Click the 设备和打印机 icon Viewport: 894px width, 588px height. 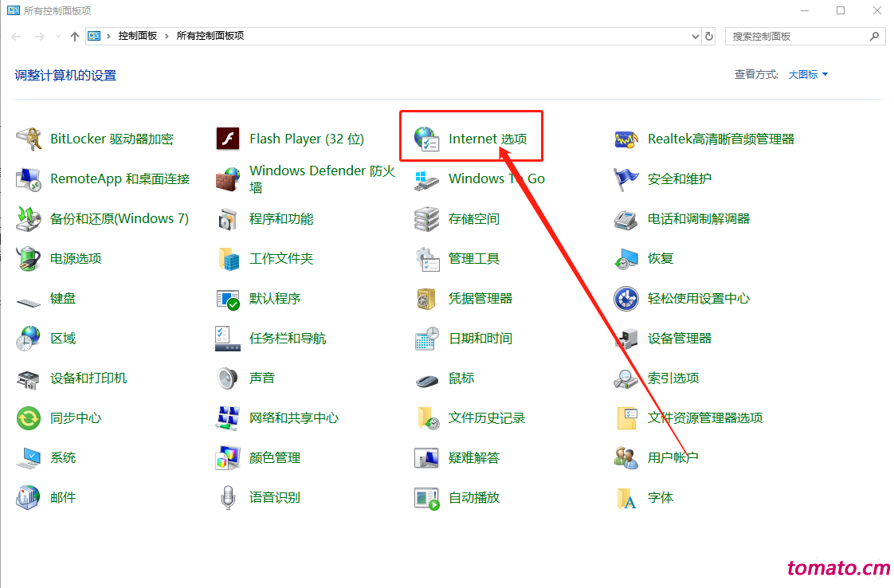click(x=29, y=378)
